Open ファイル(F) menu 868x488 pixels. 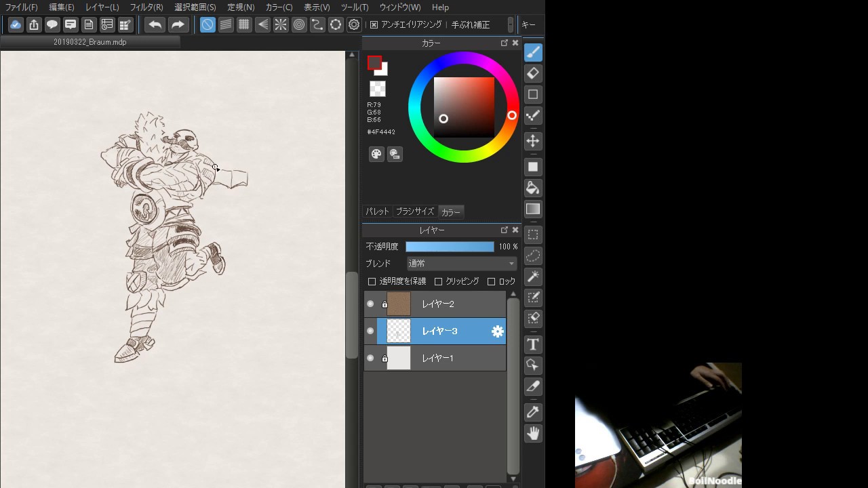21,7
